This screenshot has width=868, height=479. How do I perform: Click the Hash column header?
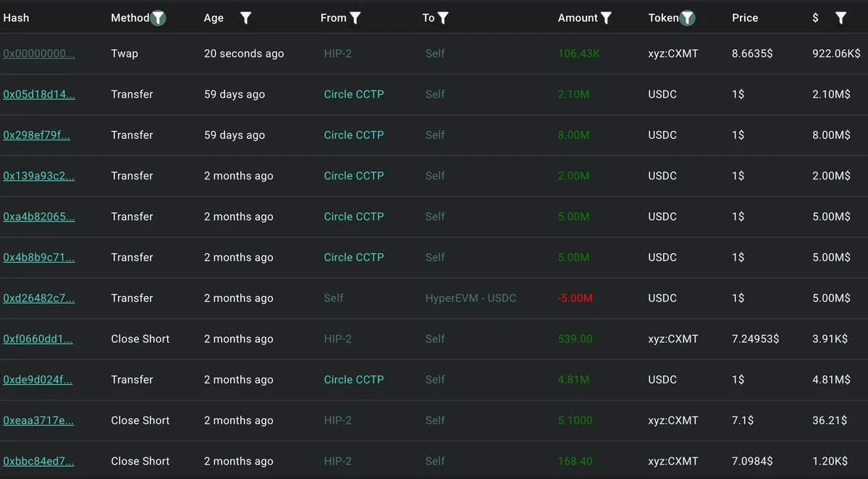(16, 17)
